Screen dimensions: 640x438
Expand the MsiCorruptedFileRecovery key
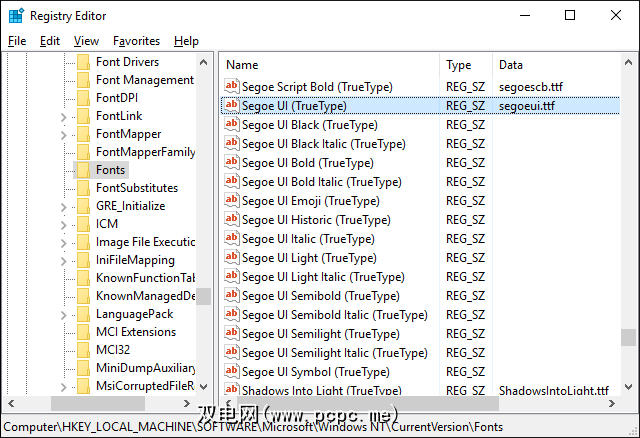[63, 387]
